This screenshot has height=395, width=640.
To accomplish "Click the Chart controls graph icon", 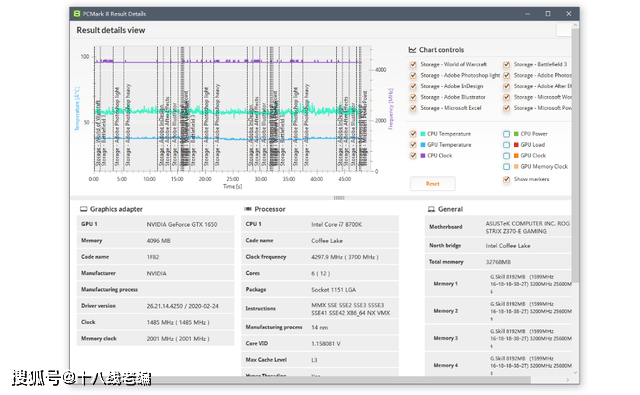I will click(x=412, y=50).
